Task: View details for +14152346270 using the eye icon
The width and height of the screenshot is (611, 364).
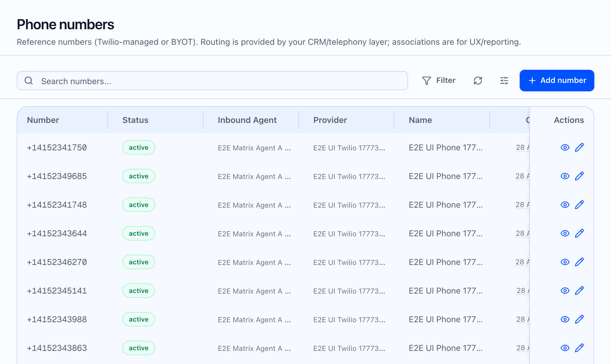Action: [565, 262]
